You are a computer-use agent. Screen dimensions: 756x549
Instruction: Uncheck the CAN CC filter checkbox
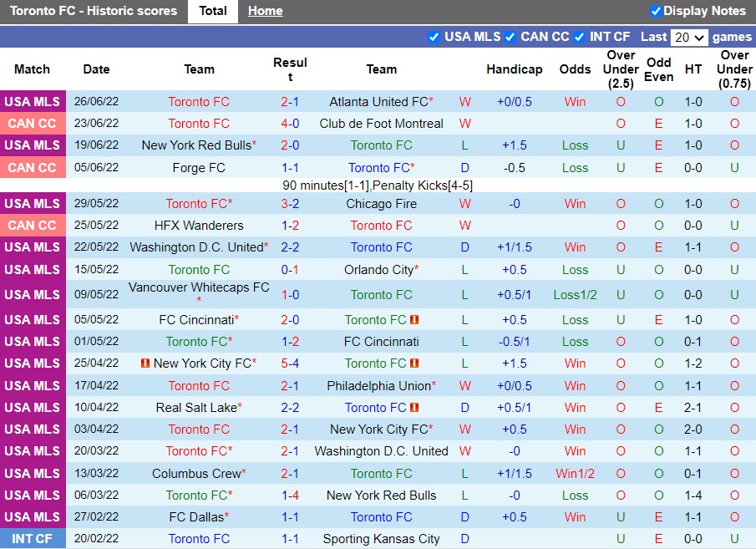pos(510,37)
